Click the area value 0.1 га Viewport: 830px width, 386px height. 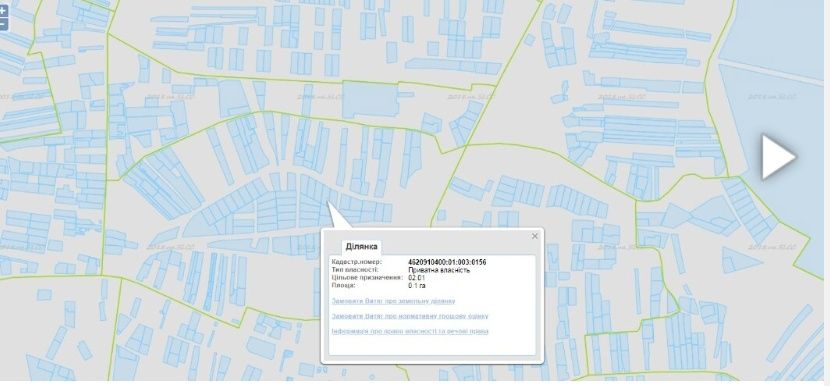pos(417,285)
